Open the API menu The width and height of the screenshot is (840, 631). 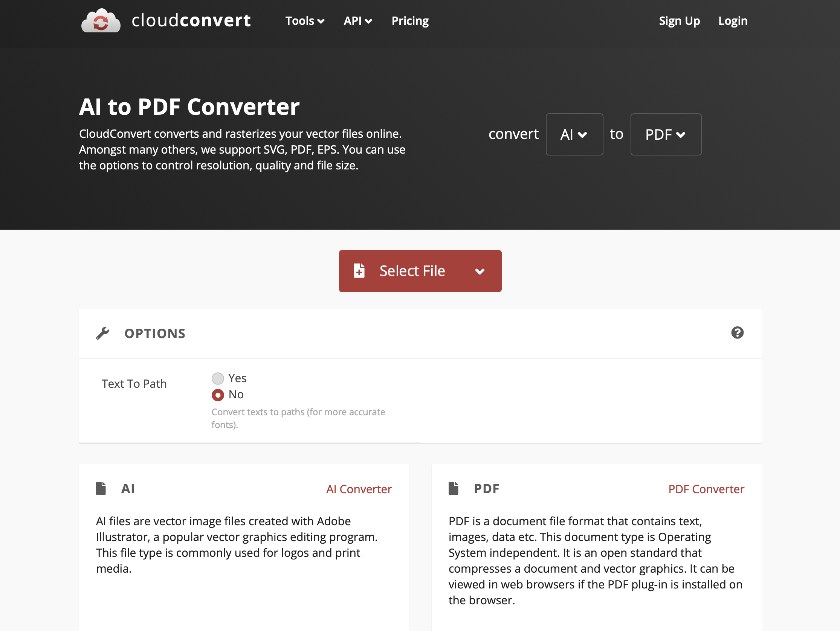click(x=357, y=21)
